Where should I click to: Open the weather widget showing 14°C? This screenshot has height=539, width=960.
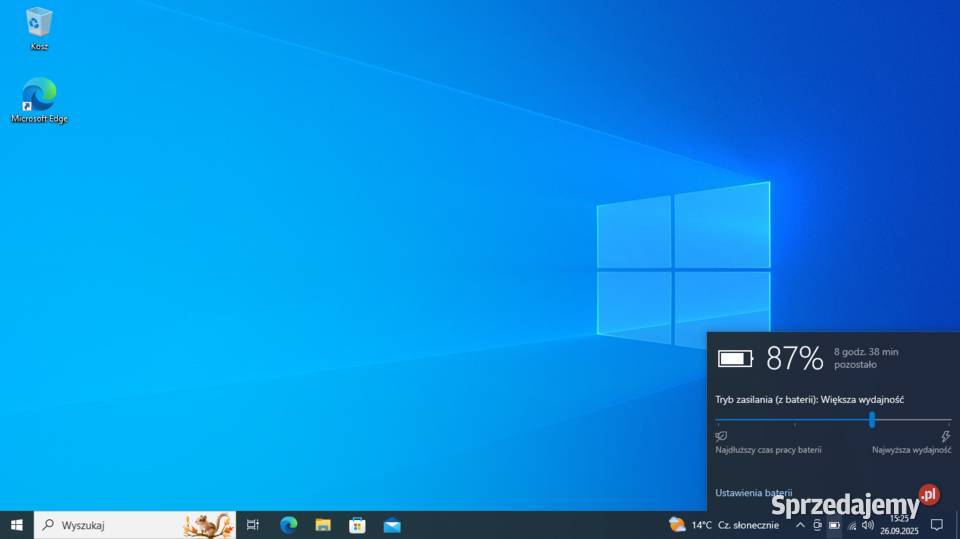(x=722, y=525)
